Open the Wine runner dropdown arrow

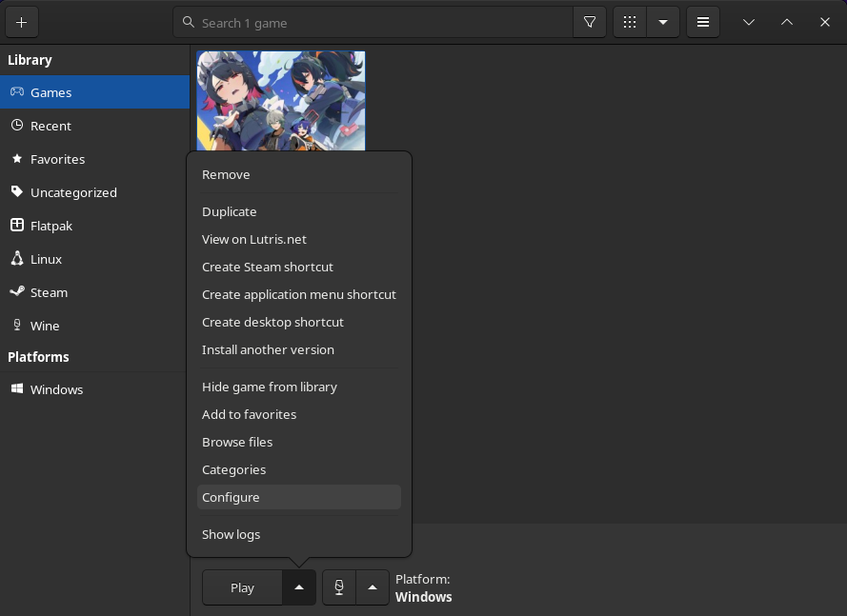373,587
